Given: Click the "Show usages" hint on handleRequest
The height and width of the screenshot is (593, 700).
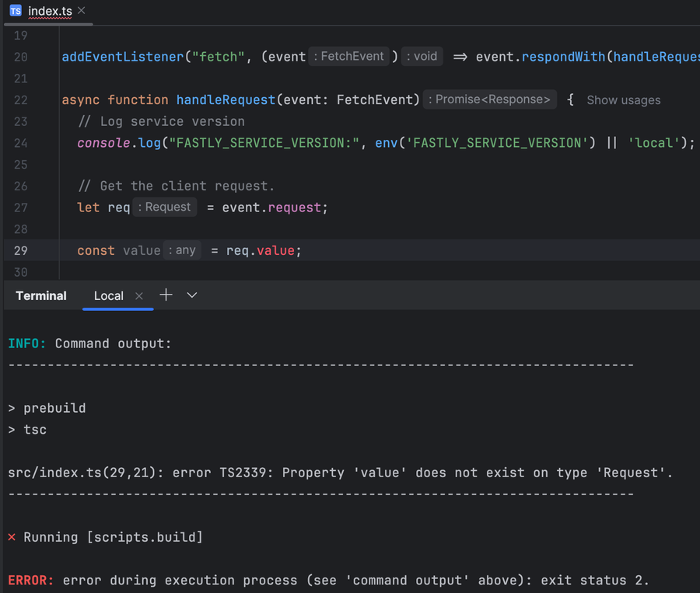Looking at the screenshot, I should point(624,100).
